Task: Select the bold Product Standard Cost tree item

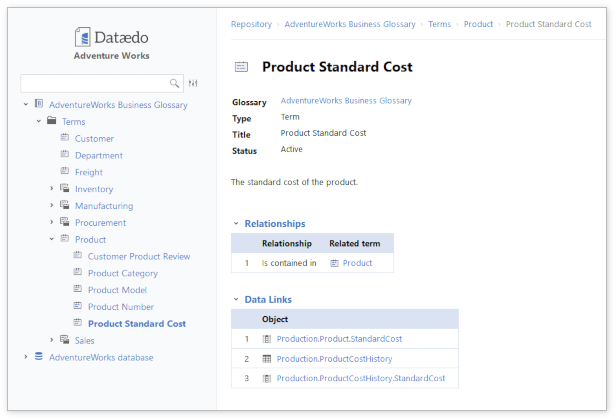Action: tap(137, 324)
